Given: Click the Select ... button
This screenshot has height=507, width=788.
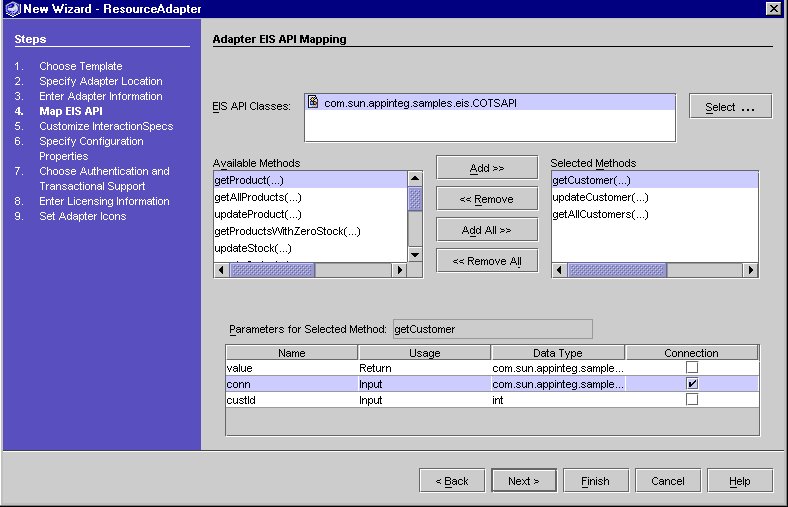Looking at the screenshot, I should click(730, 106).
